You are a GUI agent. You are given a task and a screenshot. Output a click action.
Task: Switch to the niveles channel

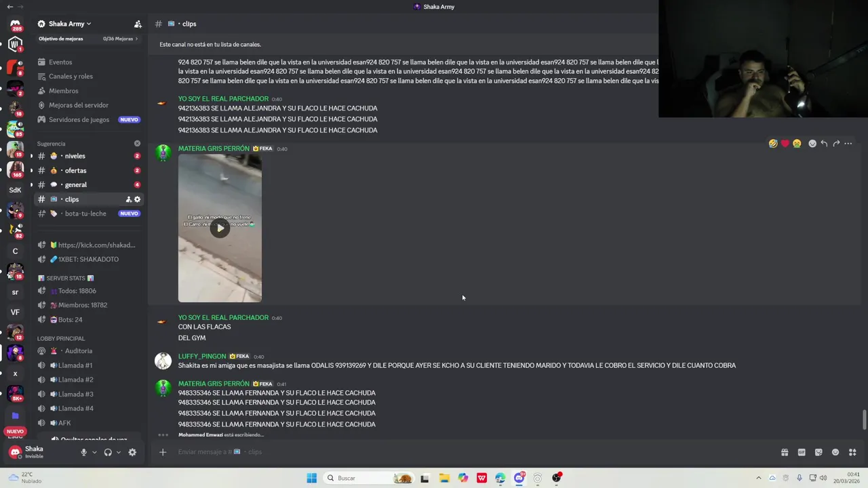[x=88, y=156]
